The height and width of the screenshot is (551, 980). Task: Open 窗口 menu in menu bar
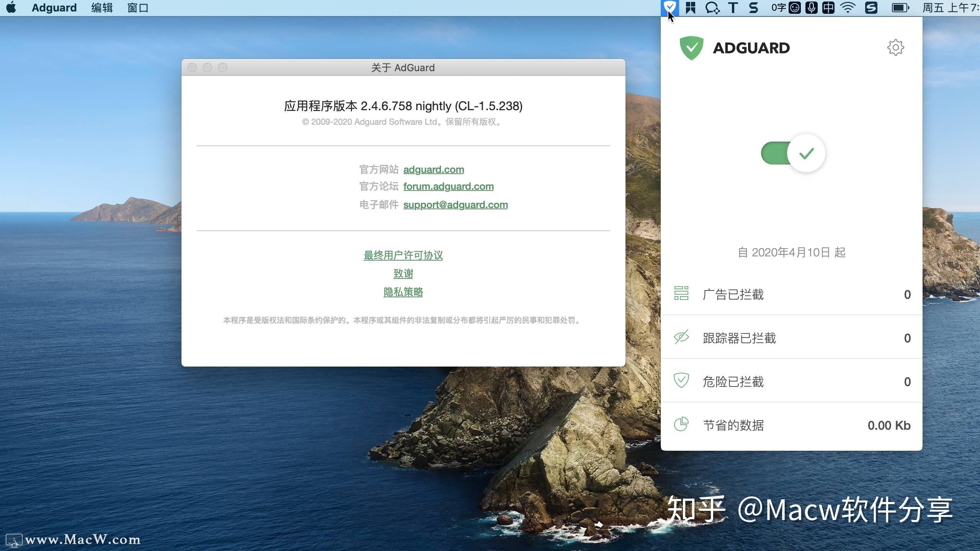coord(138,8)
